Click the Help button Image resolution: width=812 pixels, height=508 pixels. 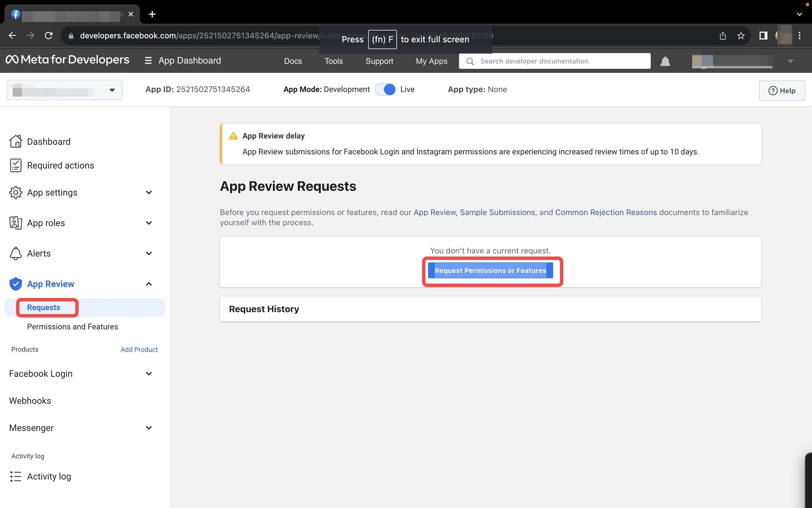(782, 91)
